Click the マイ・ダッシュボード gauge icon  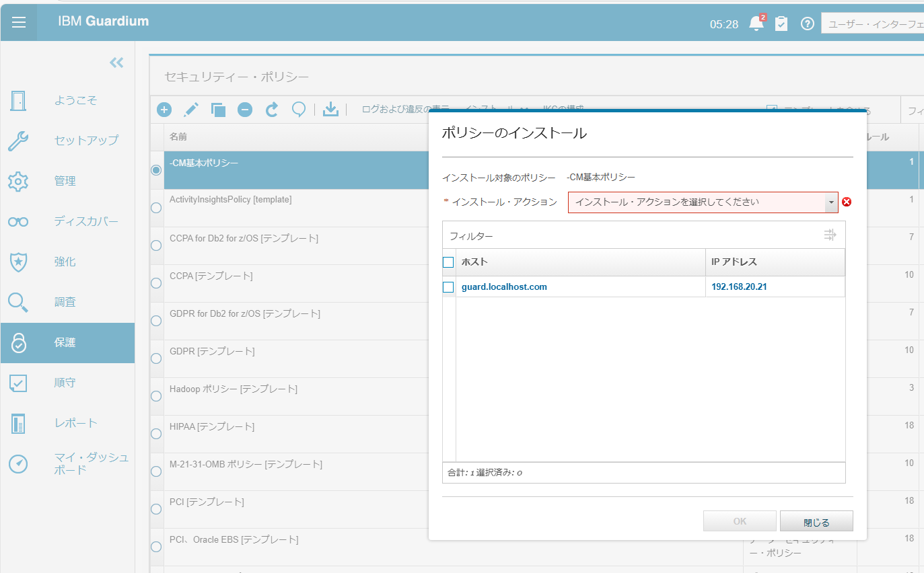18,463
